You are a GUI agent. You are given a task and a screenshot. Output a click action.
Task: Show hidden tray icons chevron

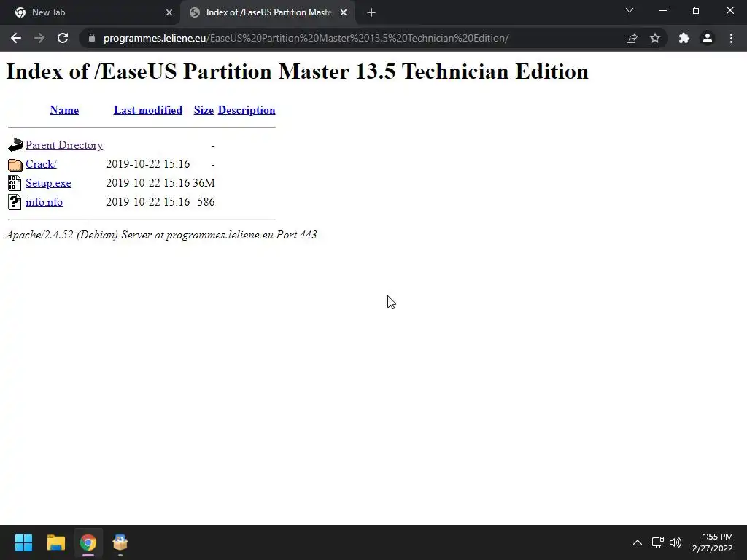click(638, 542)
